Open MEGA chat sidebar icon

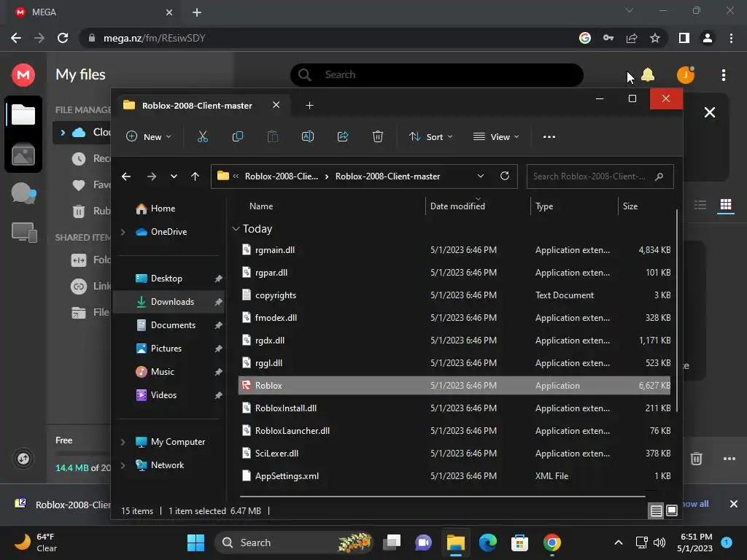pyautogui.click(x=23, y=192)
